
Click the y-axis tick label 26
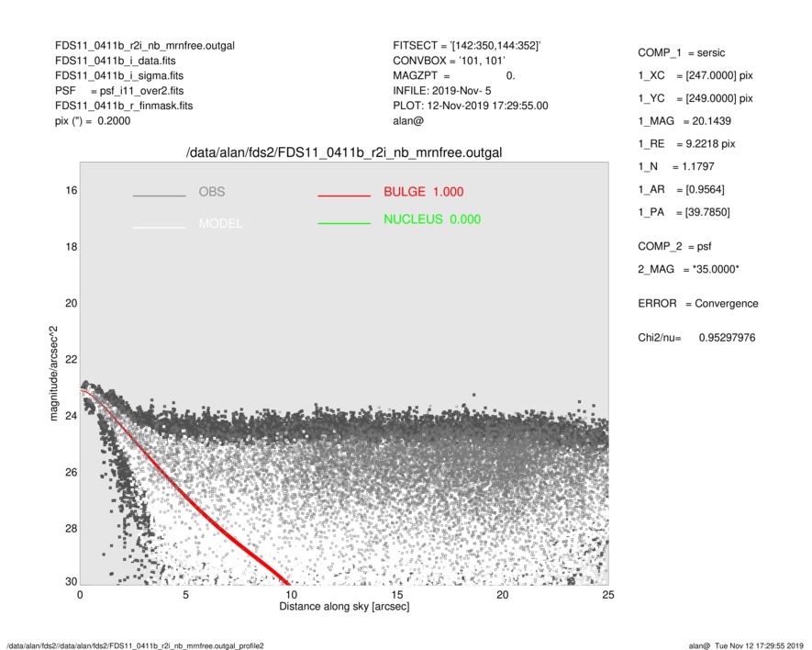pyautogui.click(x=71, y=472)
